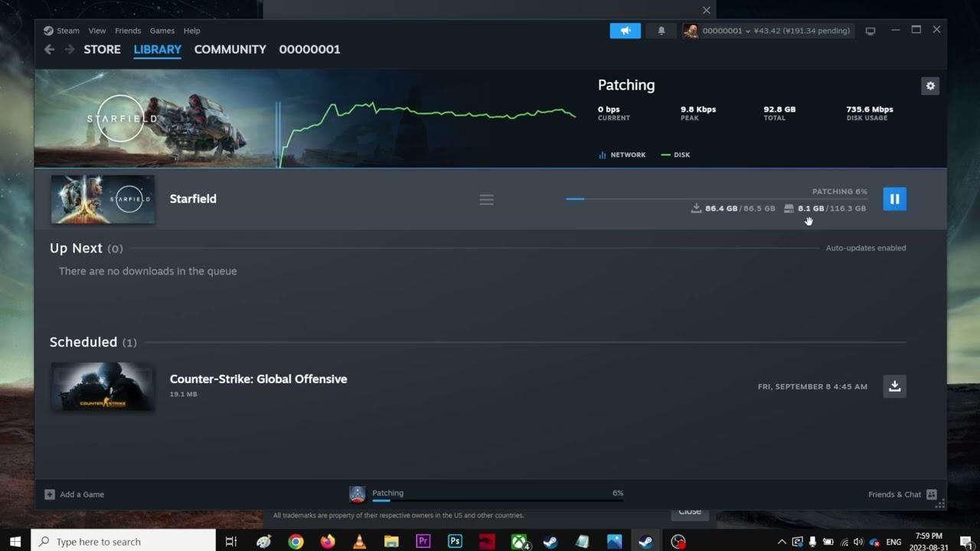Click the PATCHING 6% label
The height and width of the screenshot is (551, 980).
[x=840, y=191]
